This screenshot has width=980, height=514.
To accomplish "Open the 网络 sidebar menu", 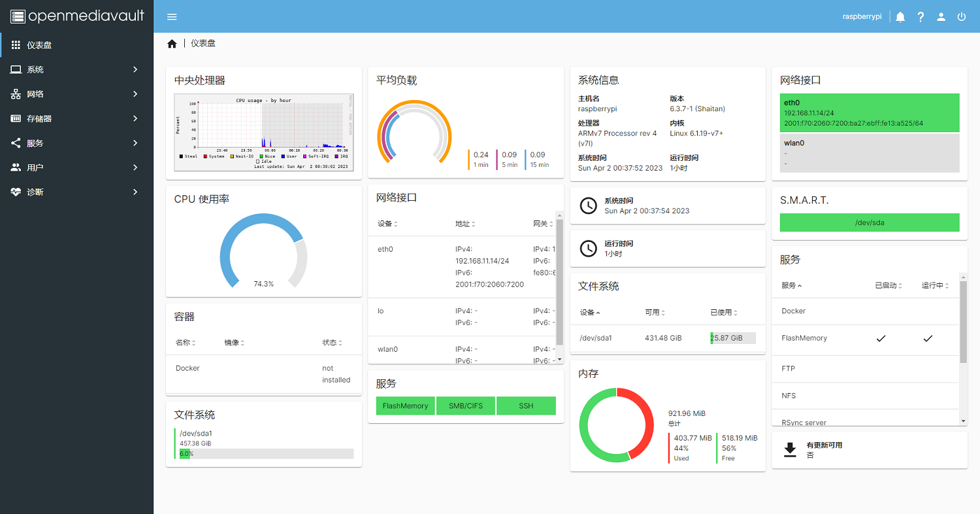I will point(77,94).
